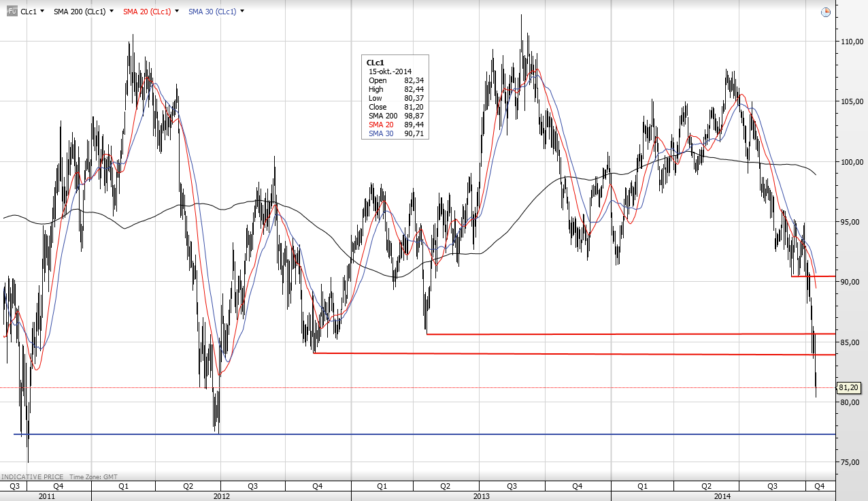This screenshot has width=868, height=501.
Task: Click the Q3 label above year 2011
Action: 14,486
